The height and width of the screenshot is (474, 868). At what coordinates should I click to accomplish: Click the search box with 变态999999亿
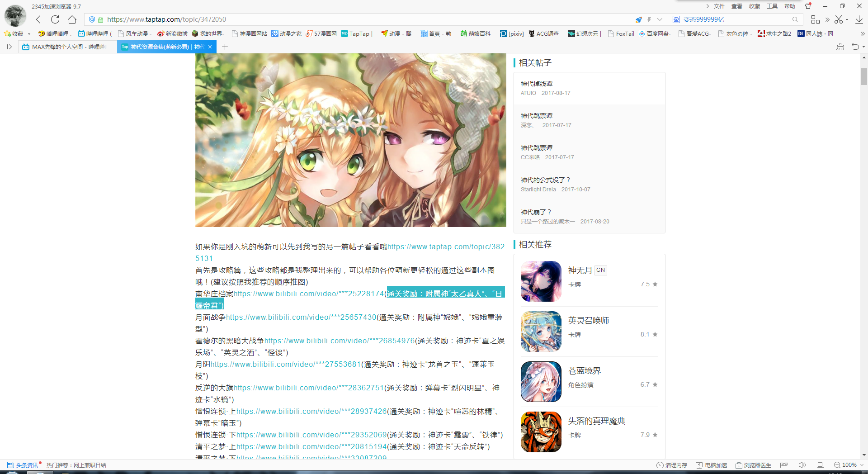(x=736, y=19)
